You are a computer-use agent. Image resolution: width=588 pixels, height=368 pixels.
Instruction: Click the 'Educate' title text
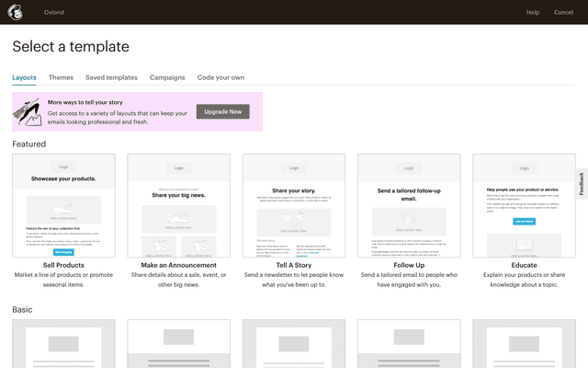click(525, 265)
